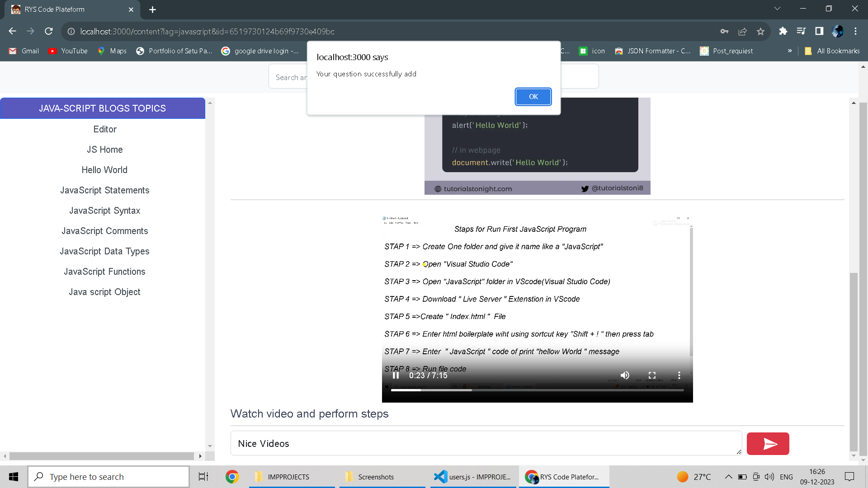Image resolution: width=868 pixels, height=488 pixels.
Task: Mute the video with speaker icon
Action: tap(625, 375)
